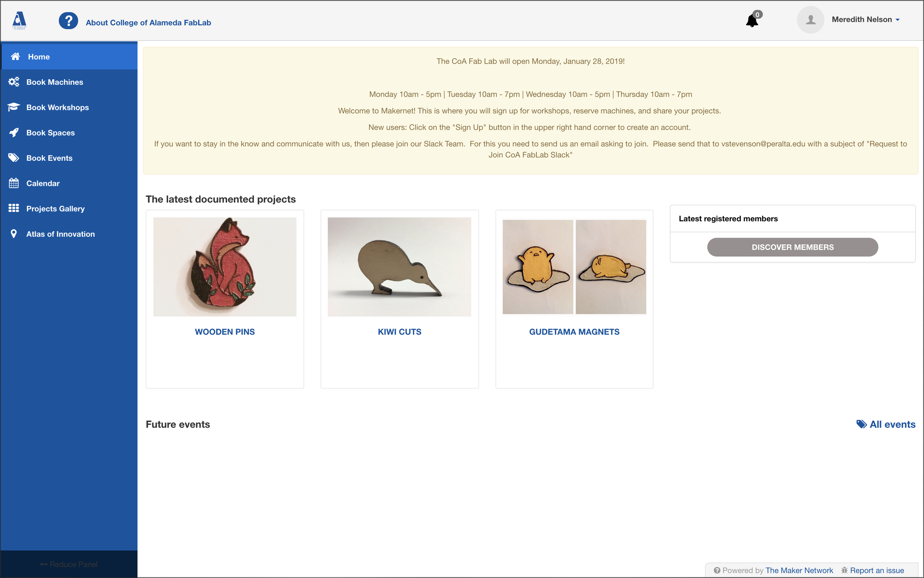The height and width of the screenshot is (578, 924).
Task: Open the GUDETAMA MAGNETS project link
Action: [x=574, y=332]
